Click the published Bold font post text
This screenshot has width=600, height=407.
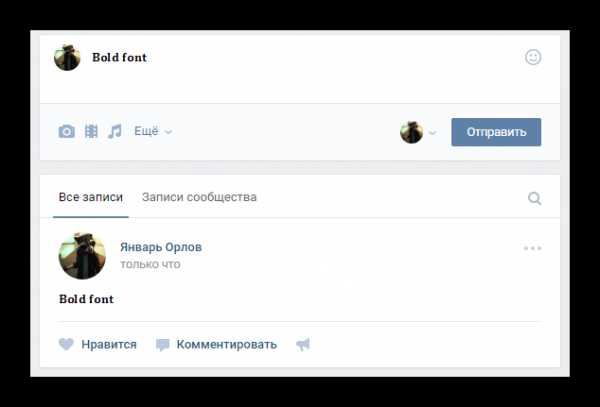coord(86,299)
